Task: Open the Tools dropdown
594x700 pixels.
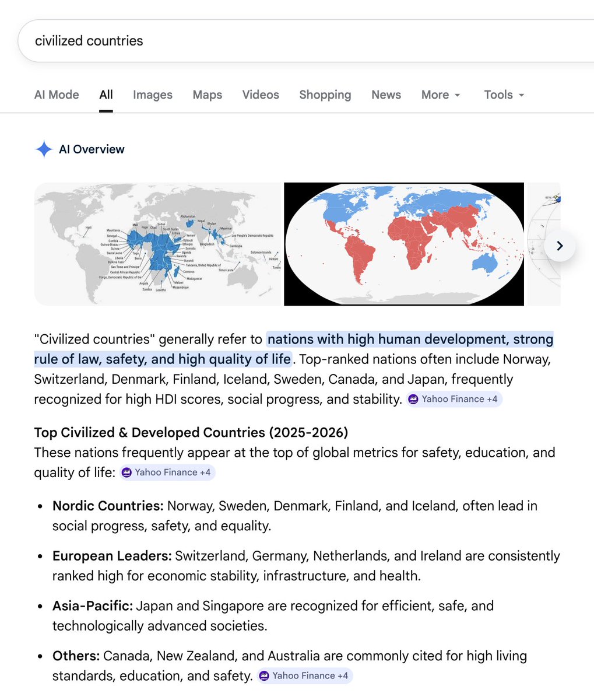Action: click(504, 95)
